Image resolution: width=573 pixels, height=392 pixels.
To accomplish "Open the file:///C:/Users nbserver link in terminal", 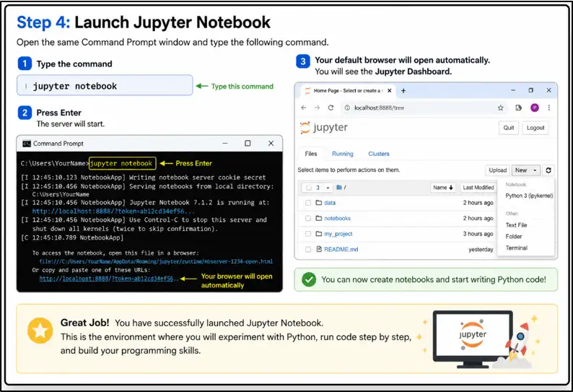I will pos(156,261).
